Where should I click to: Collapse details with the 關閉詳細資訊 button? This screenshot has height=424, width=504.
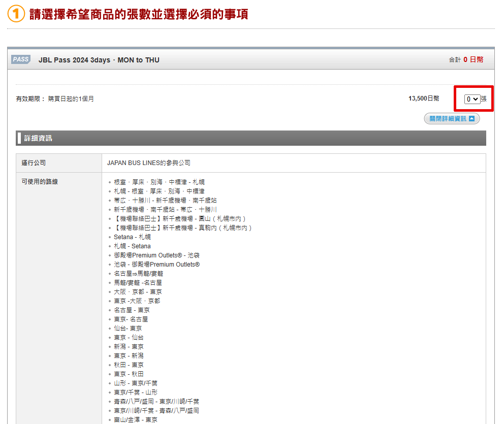tap(452, 119)
